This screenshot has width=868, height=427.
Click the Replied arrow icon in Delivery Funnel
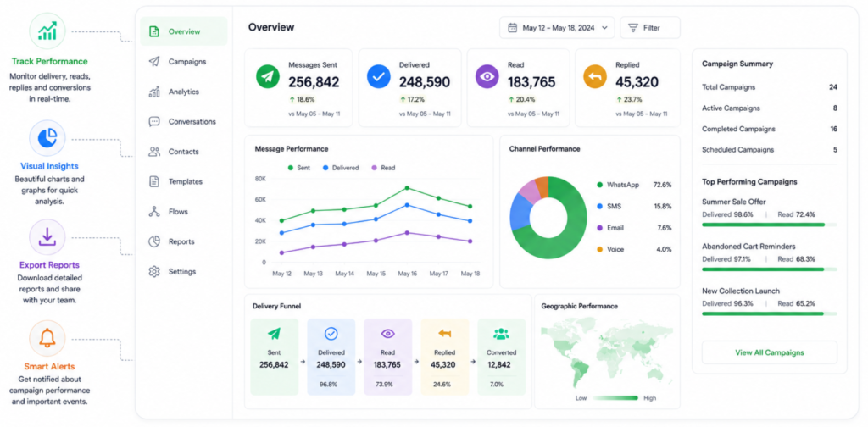444,334
